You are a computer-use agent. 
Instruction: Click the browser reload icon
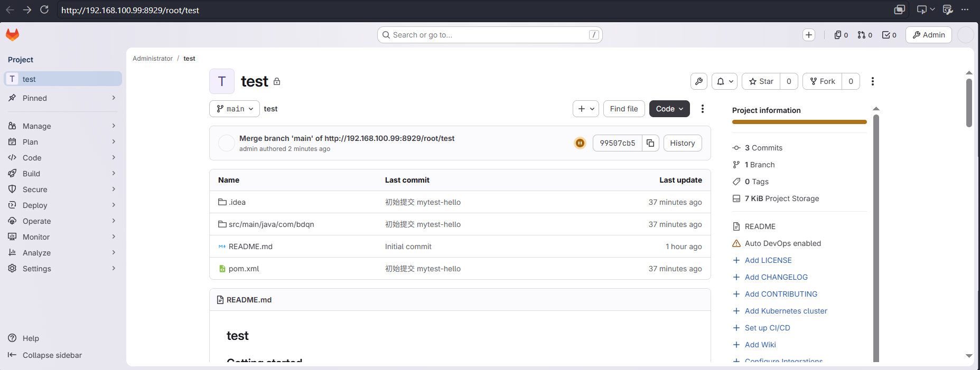pos(44,10)
